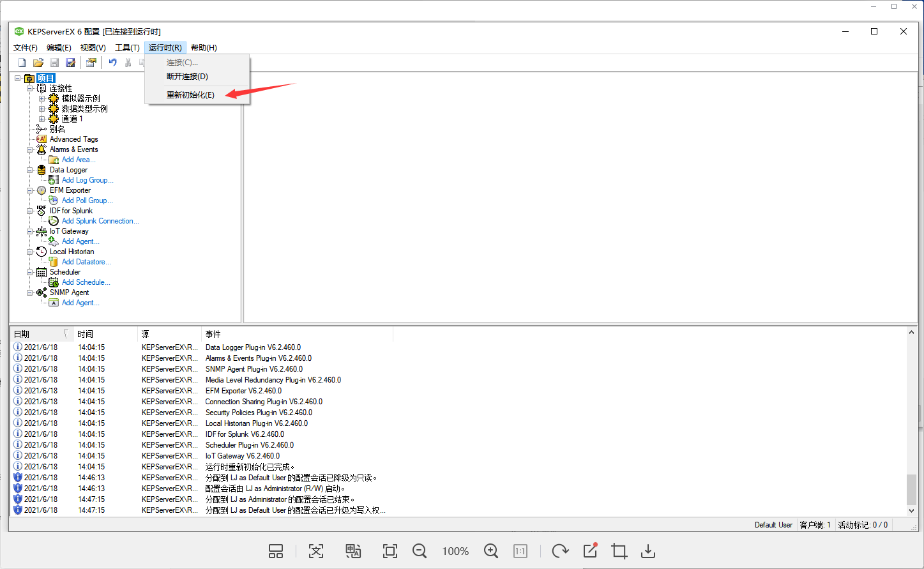Click the IDF for Splunk icon
The height and width of the screenshot is (569, 924).
[x=42, y=211]
